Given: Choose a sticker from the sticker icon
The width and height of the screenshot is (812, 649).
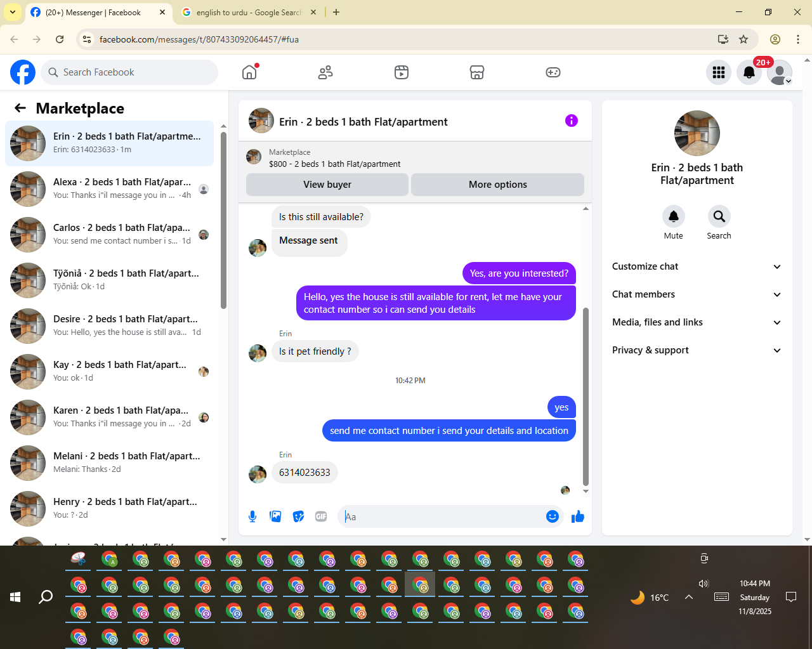Looking at the screenshot, I should [x=298, y=516].
